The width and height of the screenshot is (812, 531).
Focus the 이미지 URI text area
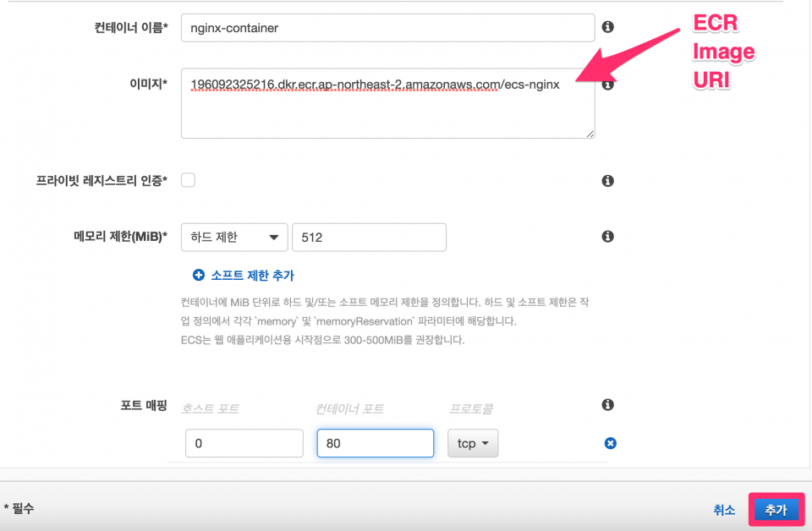click(388, 103)
